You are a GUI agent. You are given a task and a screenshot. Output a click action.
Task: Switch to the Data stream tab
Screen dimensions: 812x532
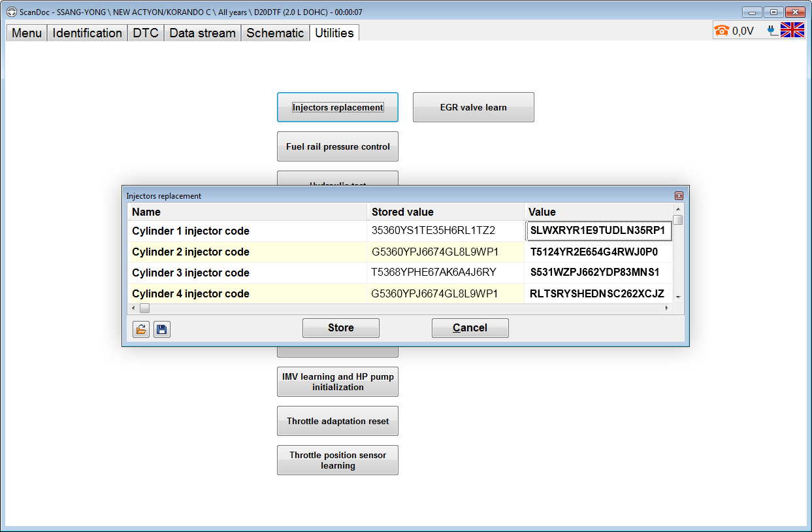coord(202,33)
